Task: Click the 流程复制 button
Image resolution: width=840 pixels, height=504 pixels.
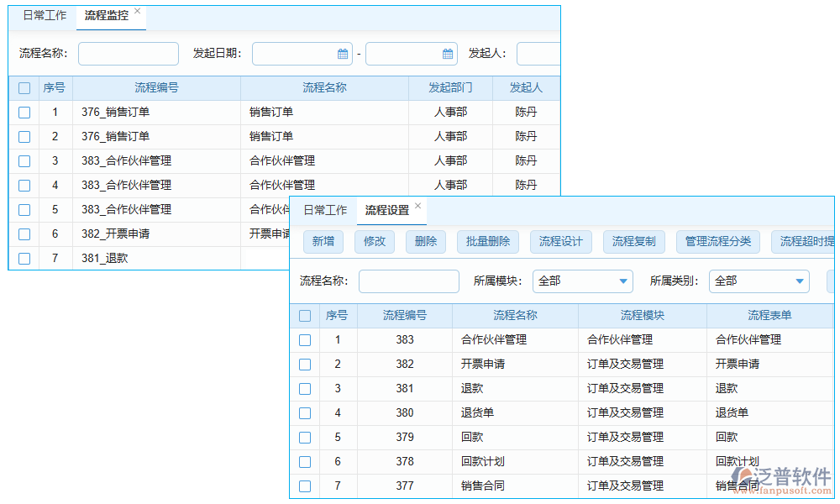Action: click(634, 241)
